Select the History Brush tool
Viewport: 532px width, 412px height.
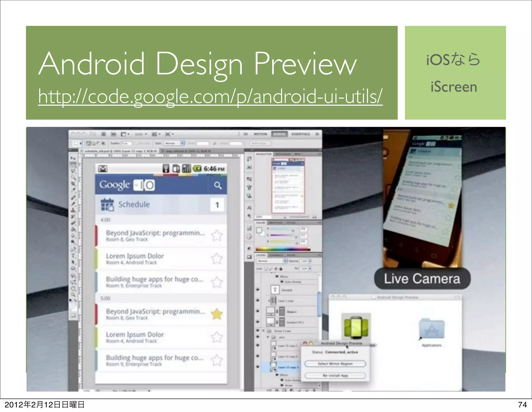click(73, 217)
